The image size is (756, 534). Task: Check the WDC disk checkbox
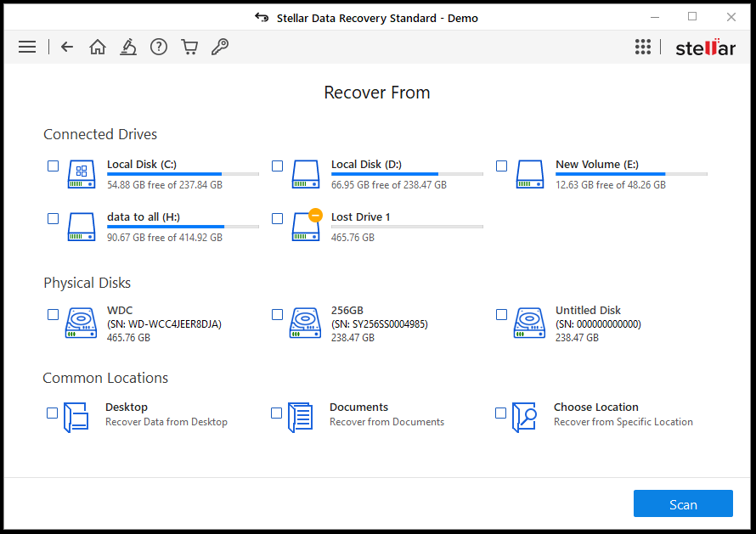coord(53,314)
